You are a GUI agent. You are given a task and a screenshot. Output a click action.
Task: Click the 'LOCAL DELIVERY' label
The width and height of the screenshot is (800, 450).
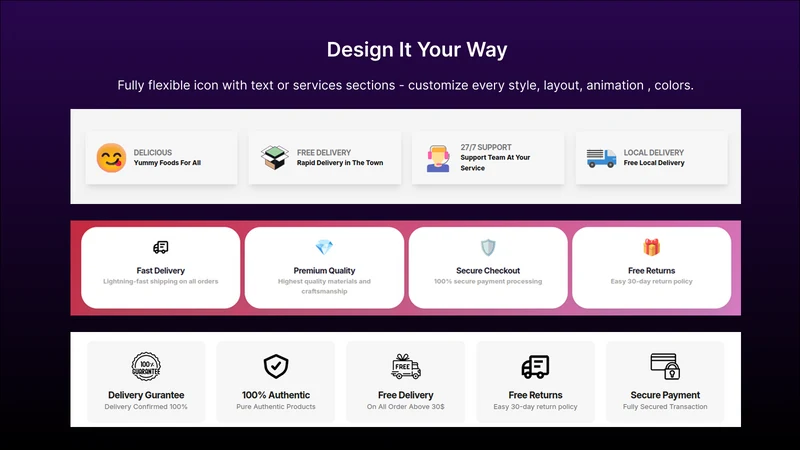click(x=654, y=153)
